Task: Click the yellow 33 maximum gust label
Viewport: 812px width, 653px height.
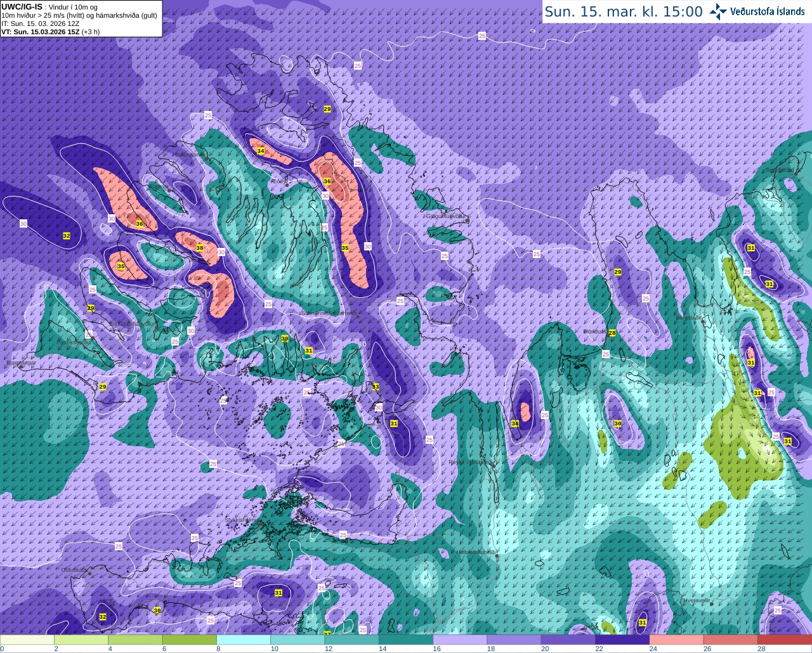Action: pos(376,387)
